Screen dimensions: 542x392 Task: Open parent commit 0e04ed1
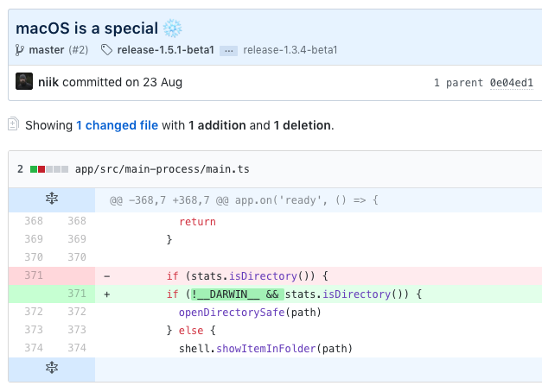coord(512,83)
